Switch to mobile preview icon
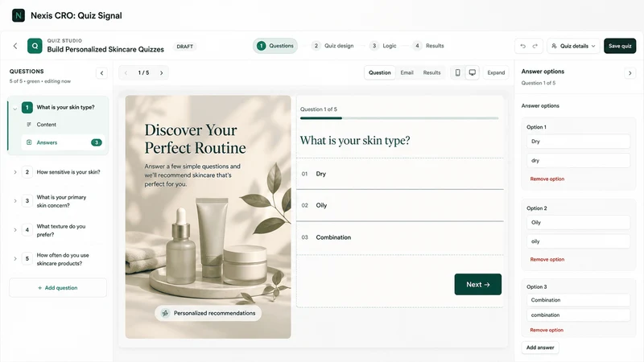The height and width of the screenshot is (362, 644). pos(457,72)
